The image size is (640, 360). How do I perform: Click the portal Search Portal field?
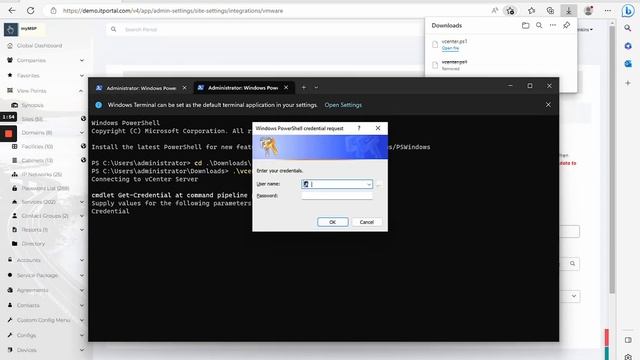265,29
